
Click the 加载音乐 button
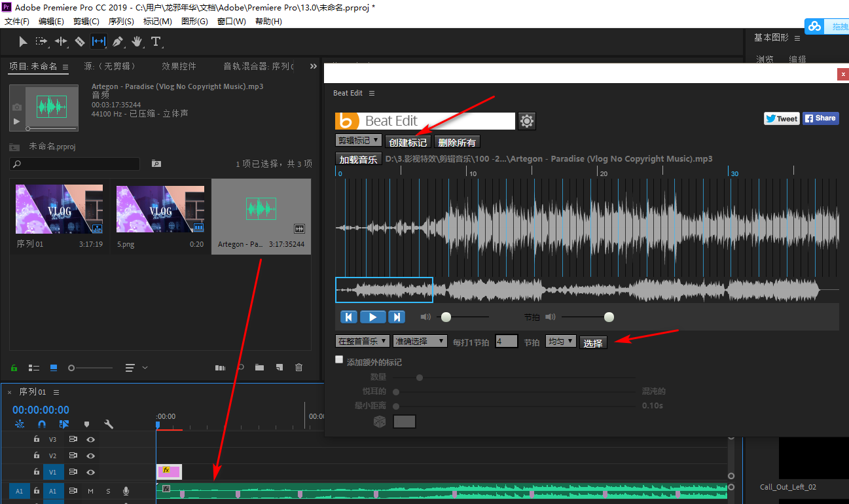[358, 159]
